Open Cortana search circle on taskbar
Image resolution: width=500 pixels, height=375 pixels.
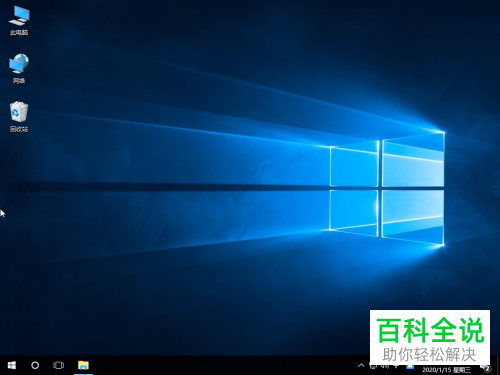click(35, 365)
